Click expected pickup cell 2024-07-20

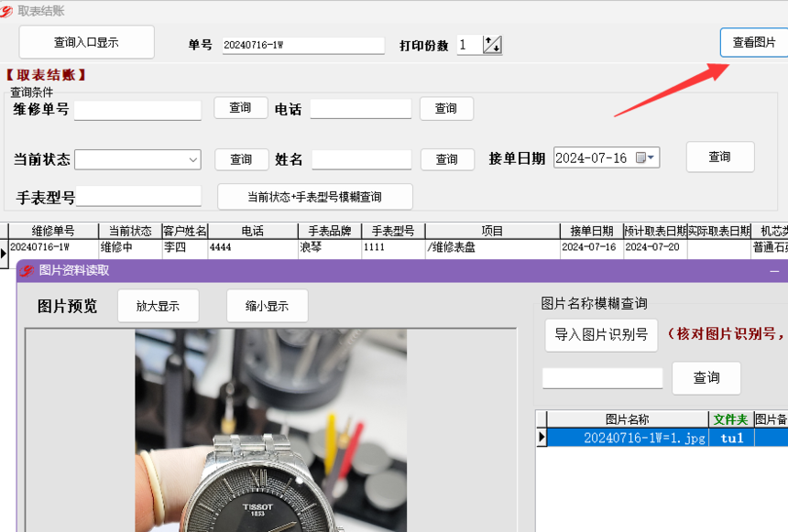tap(655, 247)
